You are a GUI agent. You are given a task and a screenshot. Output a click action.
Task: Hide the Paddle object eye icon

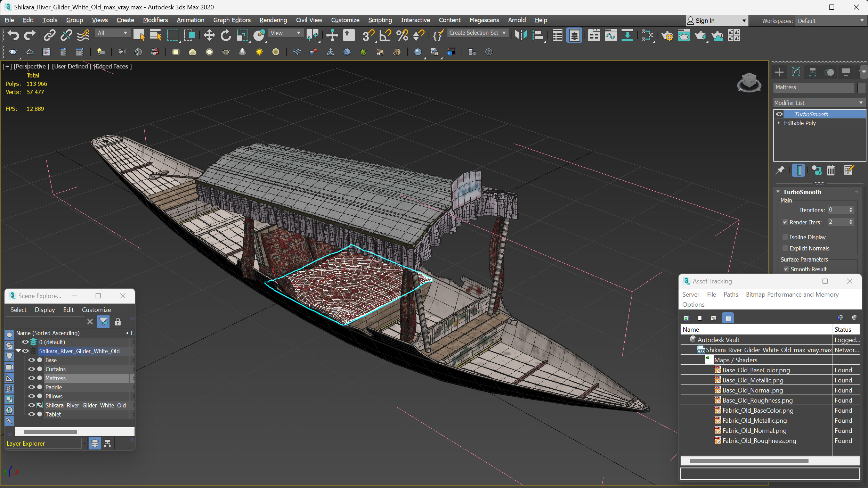pos(32,387)
